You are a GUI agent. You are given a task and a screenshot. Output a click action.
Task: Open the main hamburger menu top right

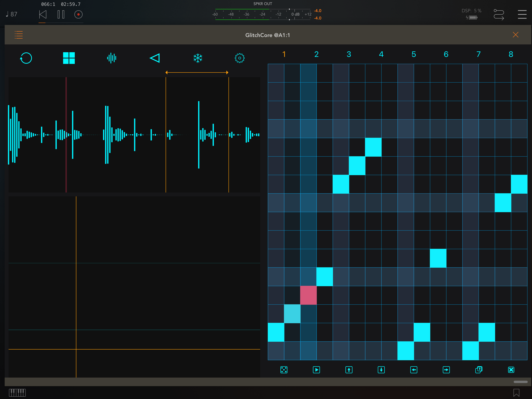coord(522,14)
